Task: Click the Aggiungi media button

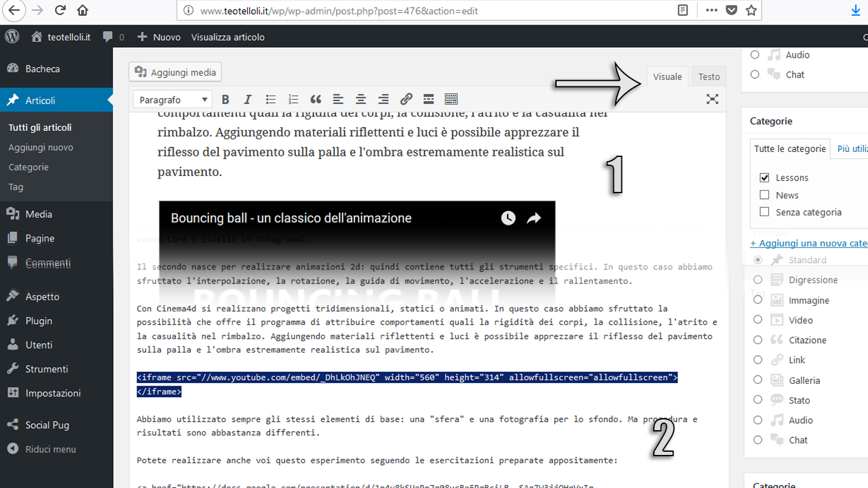Action: pyautogui.click(x=175, y=72)
